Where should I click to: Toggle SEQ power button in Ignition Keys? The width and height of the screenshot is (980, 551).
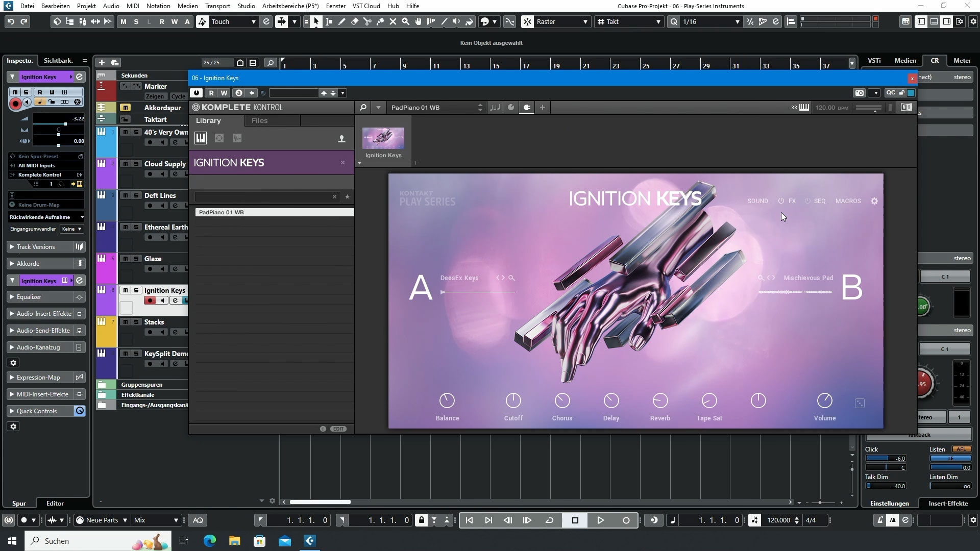tap(807, 201)
